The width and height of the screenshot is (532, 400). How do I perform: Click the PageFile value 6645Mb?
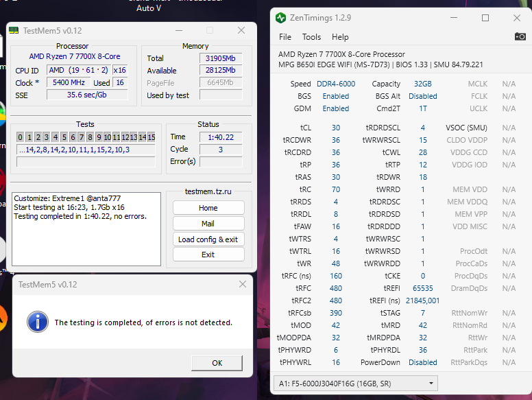pyautogui.click(x=221, y=82)
